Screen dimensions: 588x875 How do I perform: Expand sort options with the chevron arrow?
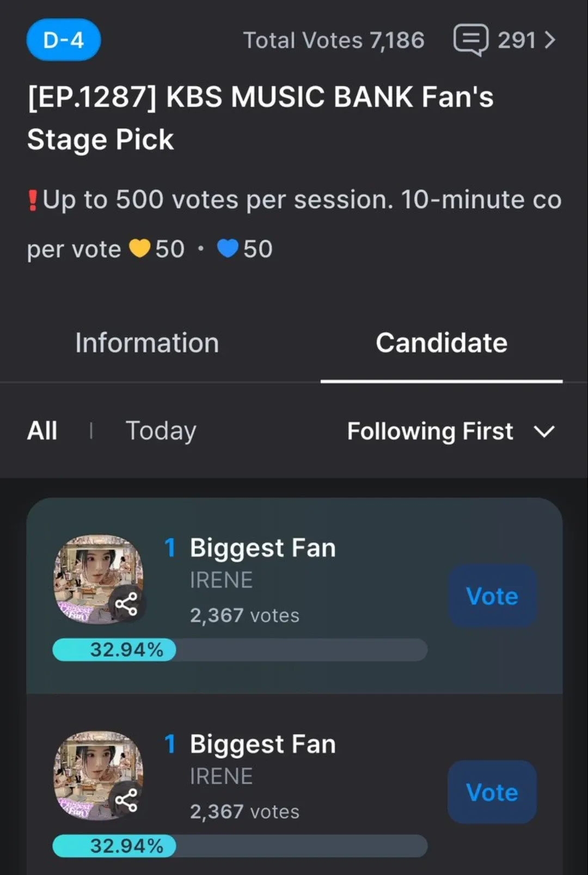[544, 432]
